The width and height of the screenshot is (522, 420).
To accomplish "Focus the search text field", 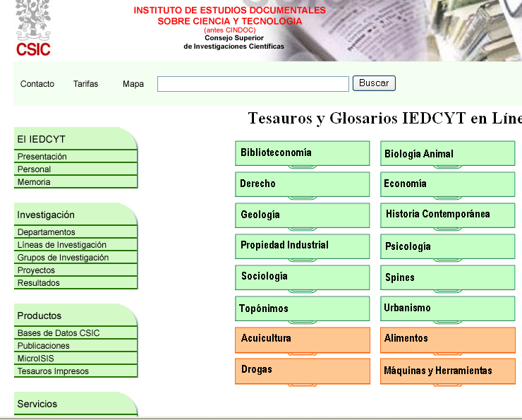I will [x=253, y=84].
